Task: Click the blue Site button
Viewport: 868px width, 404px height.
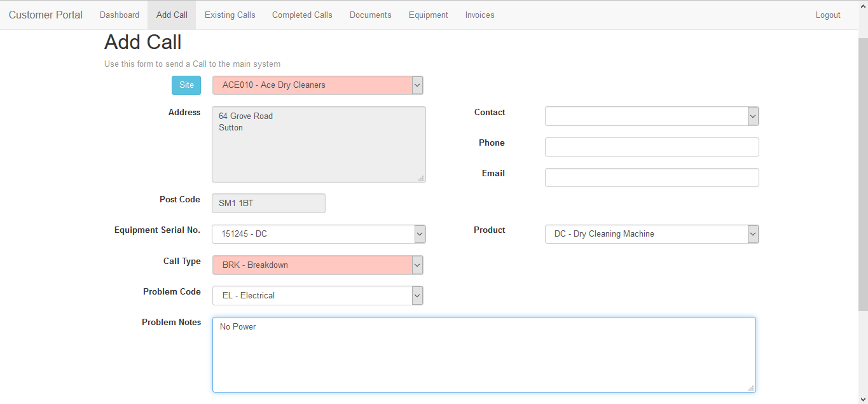Action: tap(186, 85)
